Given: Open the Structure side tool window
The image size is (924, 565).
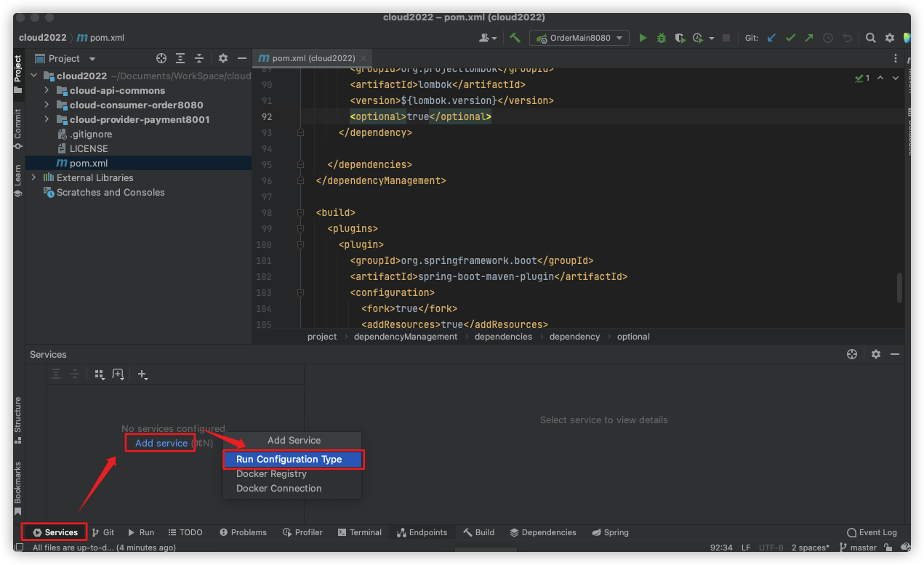Looking at the screenshot, I should [18, 420].
